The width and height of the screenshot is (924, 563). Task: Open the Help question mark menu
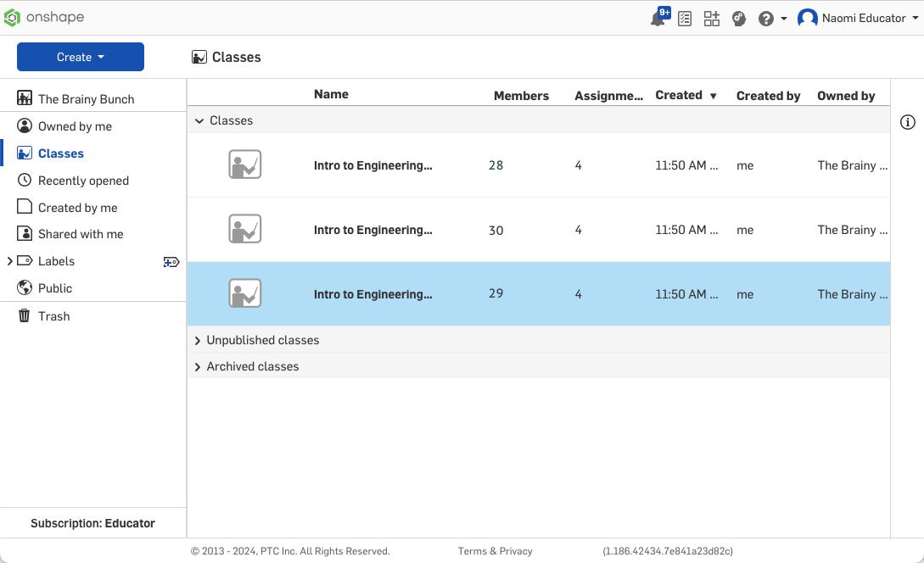[771, 19]
